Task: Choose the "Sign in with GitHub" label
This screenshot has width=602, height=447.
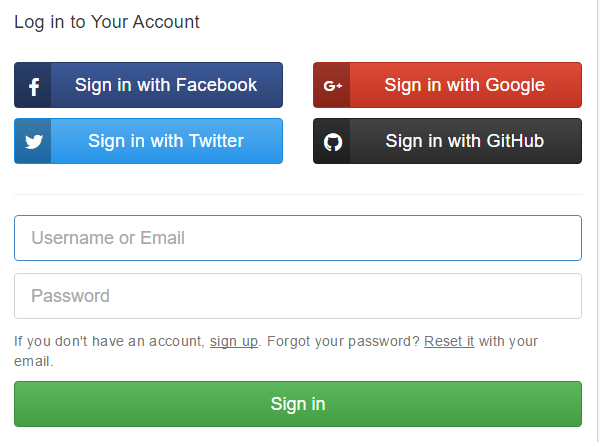Action: point(465,141)
